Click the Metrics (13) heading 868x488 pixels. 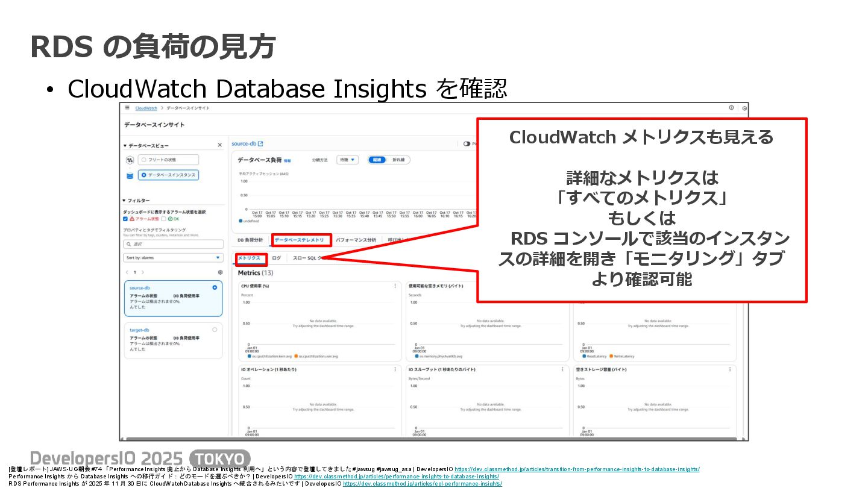(x=256, y=273)
